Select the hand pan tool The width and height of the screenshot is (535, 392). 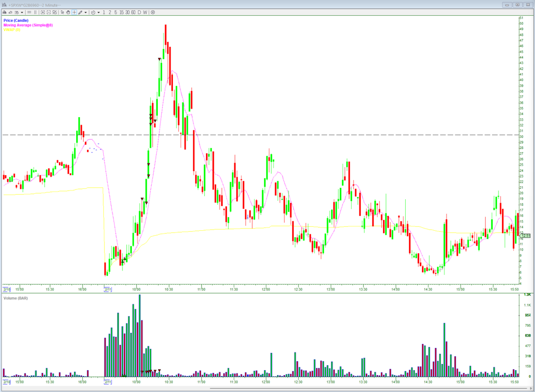(68, 12)
